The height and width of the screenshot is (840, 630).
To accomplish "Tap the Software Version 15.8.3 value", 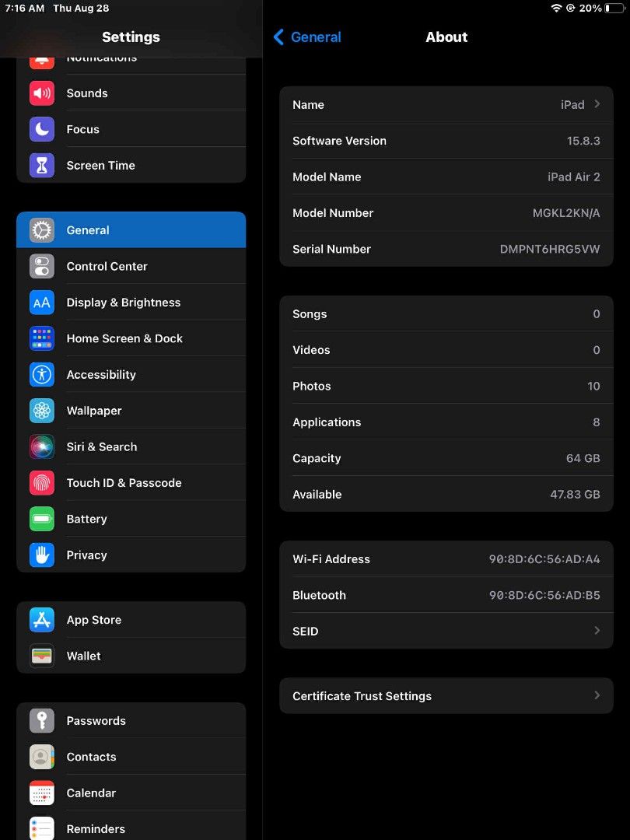I will [583, 141].
